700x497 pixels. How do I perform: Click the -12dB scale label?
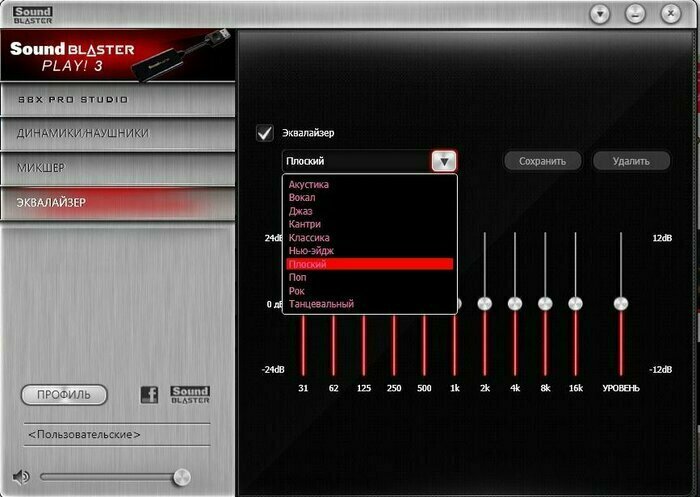click(x=661, y=370)
